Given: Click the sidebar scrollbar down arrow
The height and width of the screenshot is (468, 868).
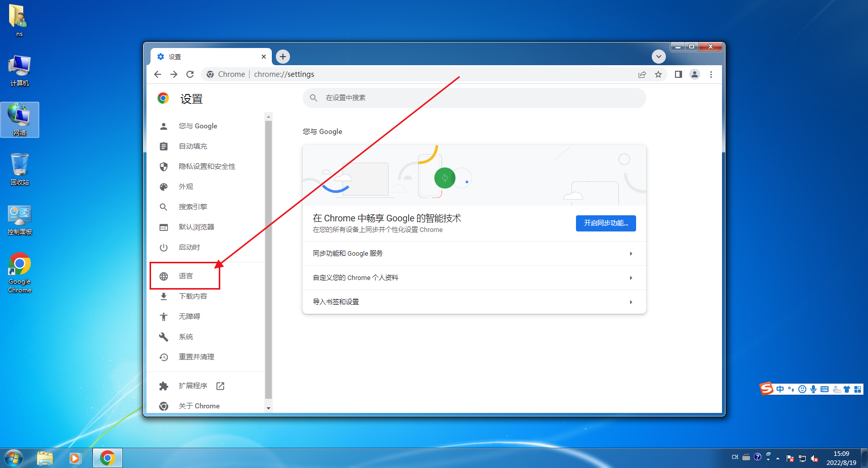Looking at the screenshot, I should point(268,408).
